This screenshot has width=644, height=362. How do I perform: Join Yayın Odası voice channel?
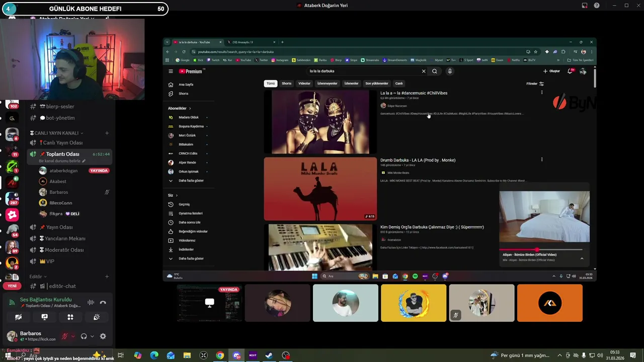click(59, 227)
